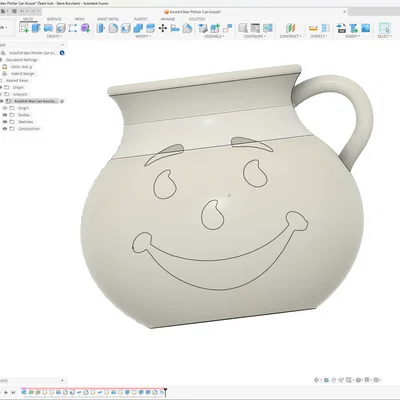This screenshot has width=400, height=400.
Task: Open the MODIFY panel dropdown
Action: [x=143, y=36]
